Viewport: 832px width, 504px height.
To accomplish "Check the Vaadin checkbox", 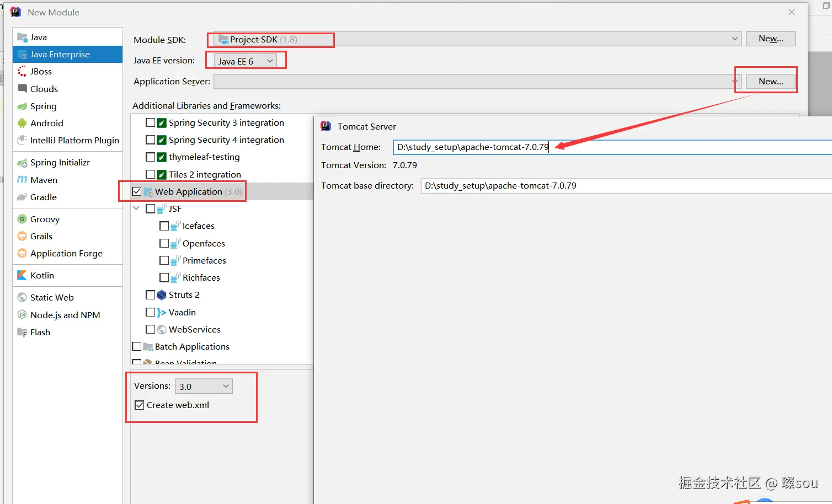I will tap(150, 312).
